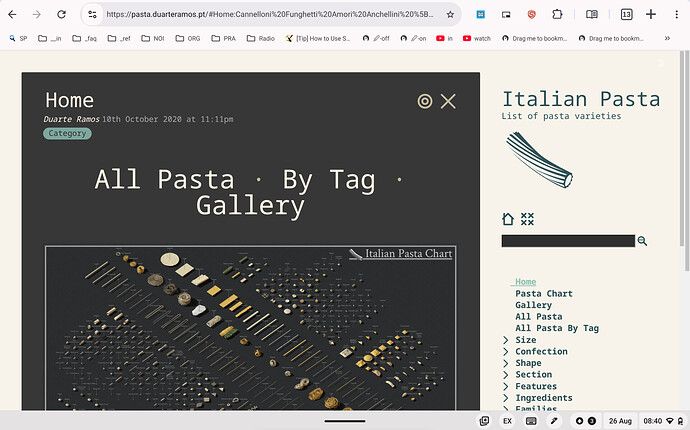Open the Italian Pasta Chart image
The image size is (690, 430).
[250, 328]
